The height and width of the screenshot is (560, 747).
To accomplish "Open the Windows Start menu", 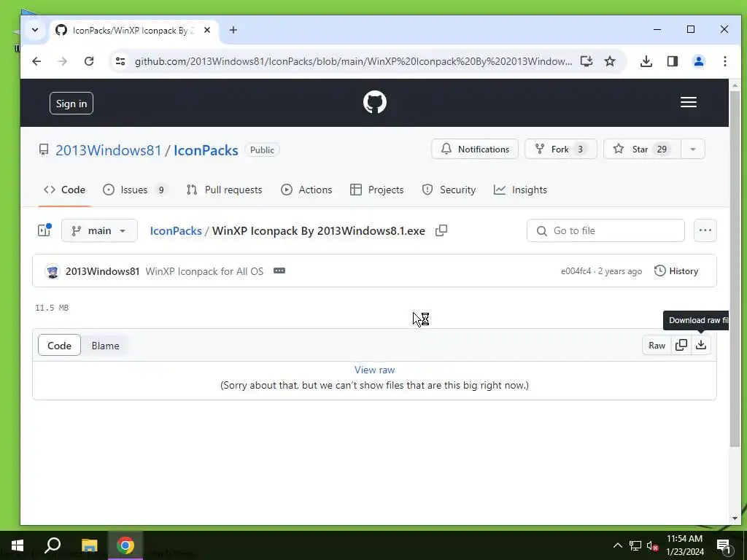I will (18, 545).
